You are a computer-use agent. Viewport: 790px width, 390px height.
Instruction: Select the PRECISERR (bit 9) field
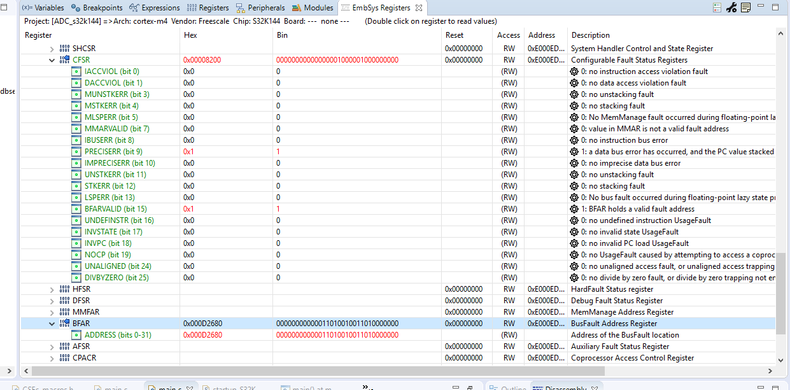click(x=113, y=152)
